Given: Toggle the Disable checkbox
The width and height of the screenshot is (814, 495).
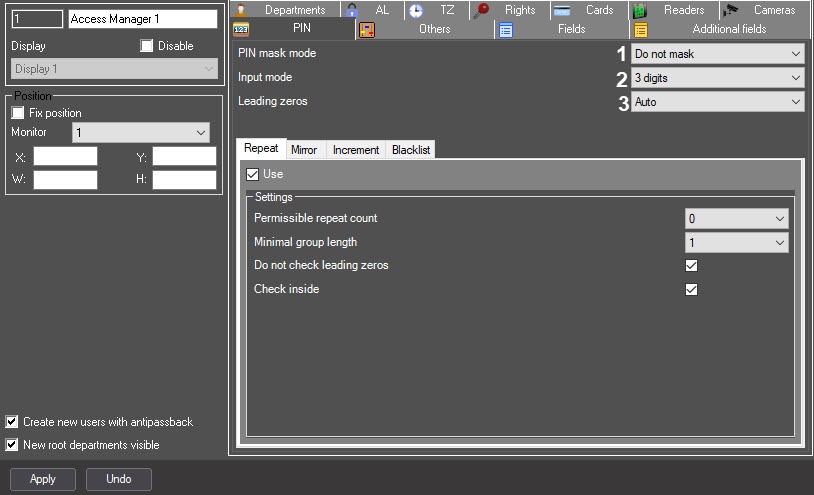Looking at the screenshot, I should pyautogui.click(x=147, y=46).
